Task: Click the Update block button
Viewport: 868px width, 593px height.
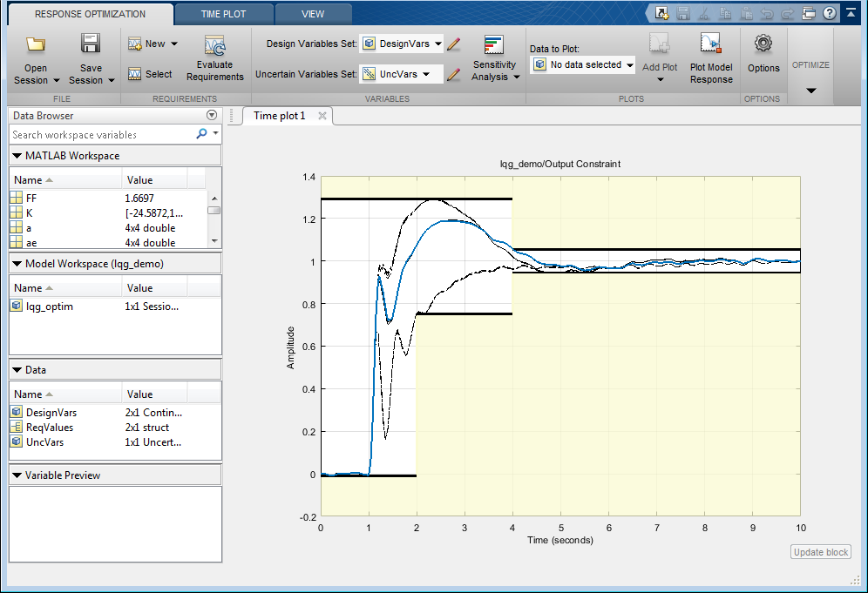Action: 820,552
